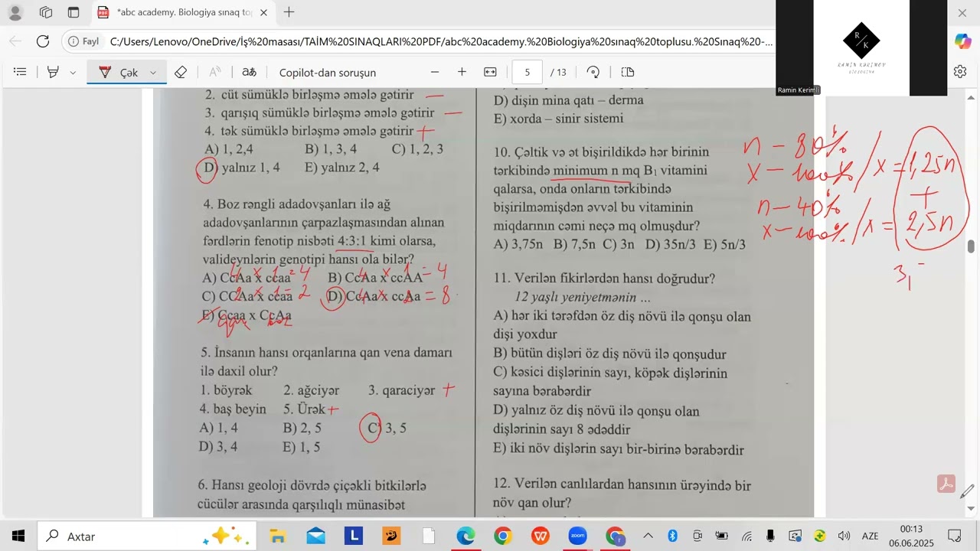Open the blue L app on taskbar

pos(353,536)
